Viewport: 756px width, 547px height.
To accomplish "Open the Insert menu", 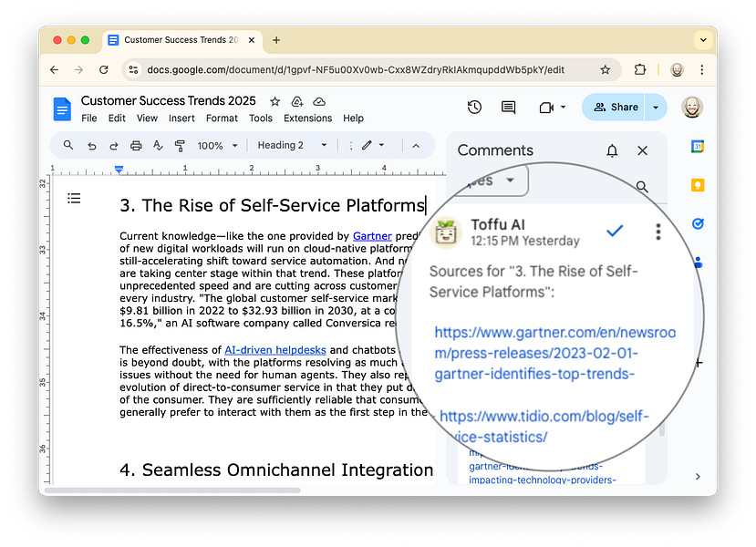I will pyautogui.click(x=181, y=119).
